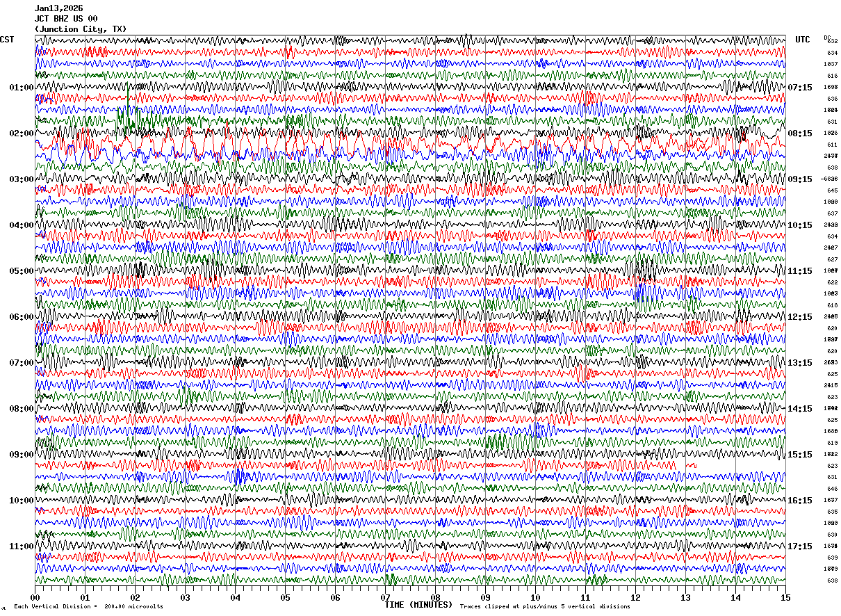
Task: Click the Each Vertical Division 200.00 microvolts note
Action: pos(88,607)
